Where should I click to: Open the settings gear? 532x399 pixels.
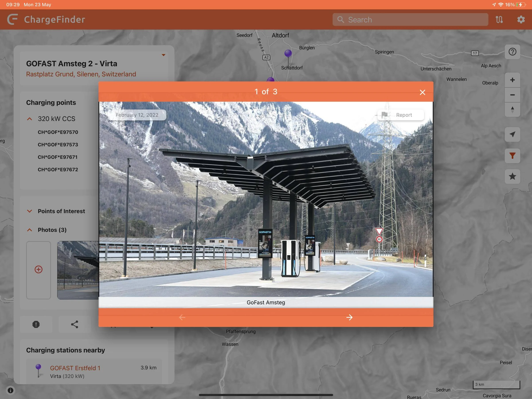521,20
